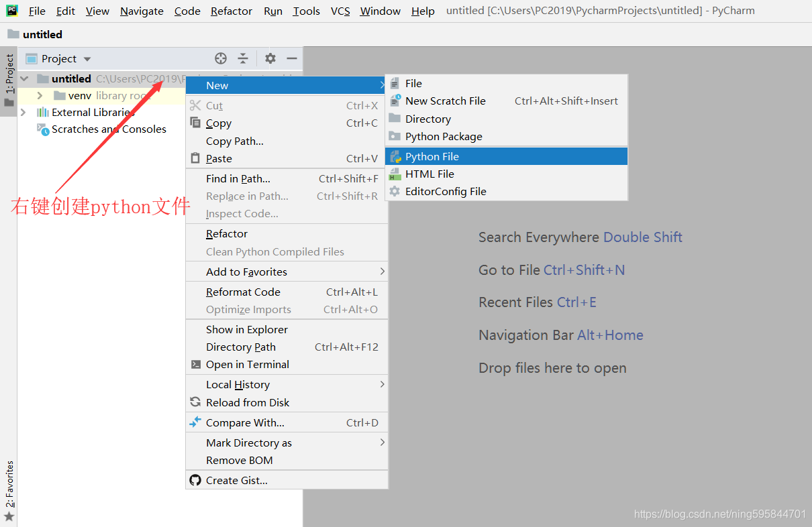Viewport: 812px width, 527px height.
Task: Open the VCS menu
Action: point(340,11)
